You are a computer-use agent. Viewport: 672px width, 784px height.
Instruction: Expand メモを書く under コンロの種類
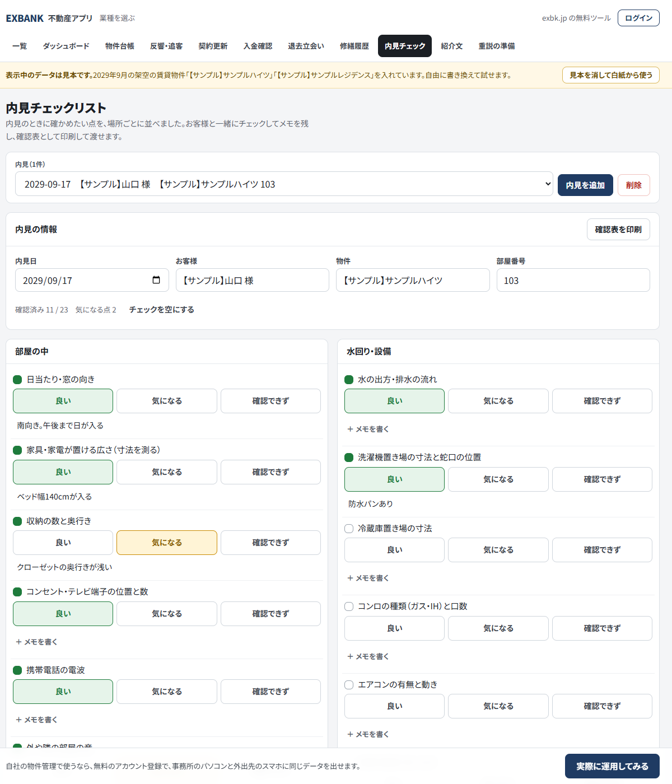click(368, 656)
